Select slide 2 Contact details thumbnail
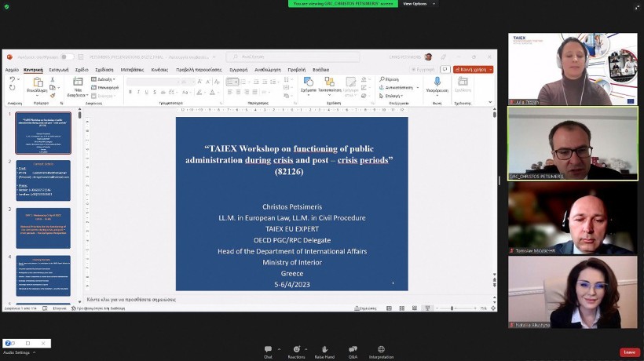644x361 pixels. (43, 180)
